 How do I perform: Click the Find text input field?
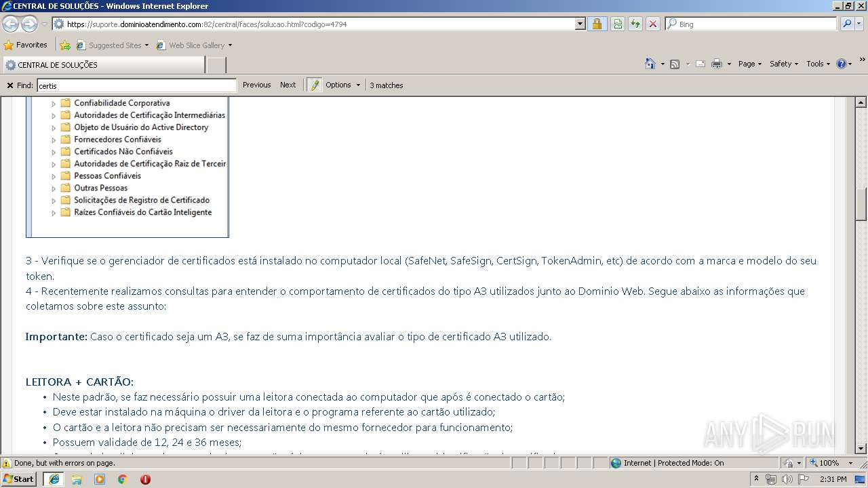tap(136, 85)
